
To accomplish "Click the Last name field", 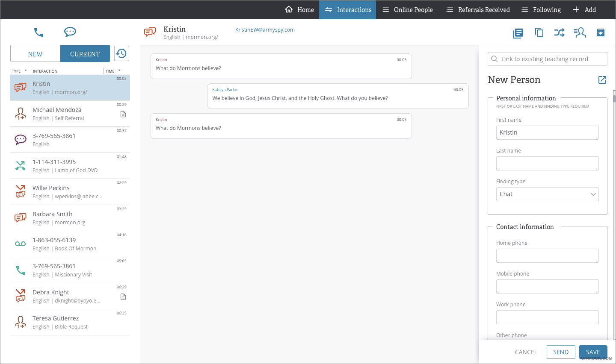I will point(548,163).
